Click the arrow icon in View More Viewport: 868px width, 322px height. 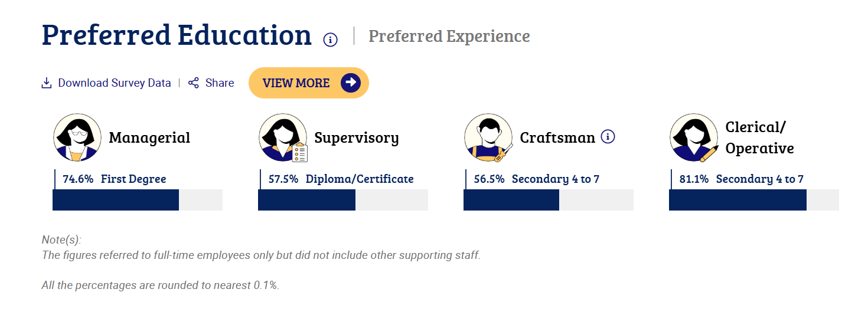click(351, 83)
